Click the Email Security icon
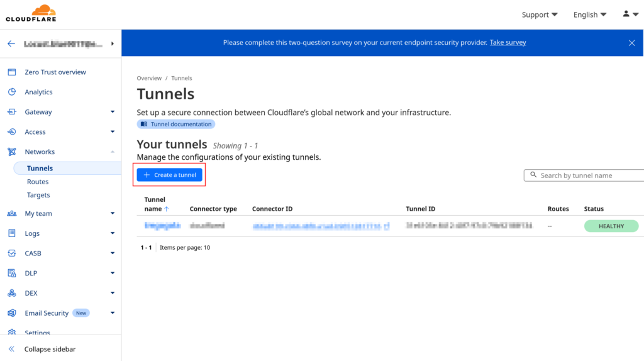The width and height of the screenshot is (644, 361). [x=12, y=313]
